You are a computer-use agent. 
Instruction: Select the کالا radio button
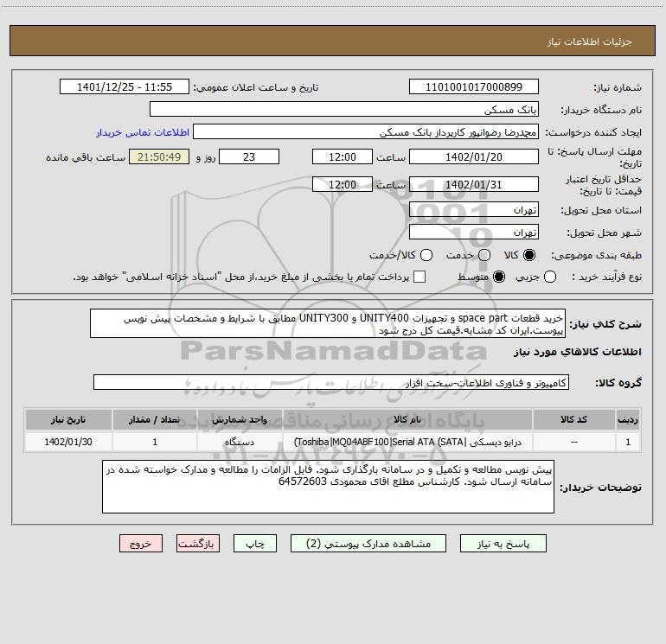(x=529, y=255)
